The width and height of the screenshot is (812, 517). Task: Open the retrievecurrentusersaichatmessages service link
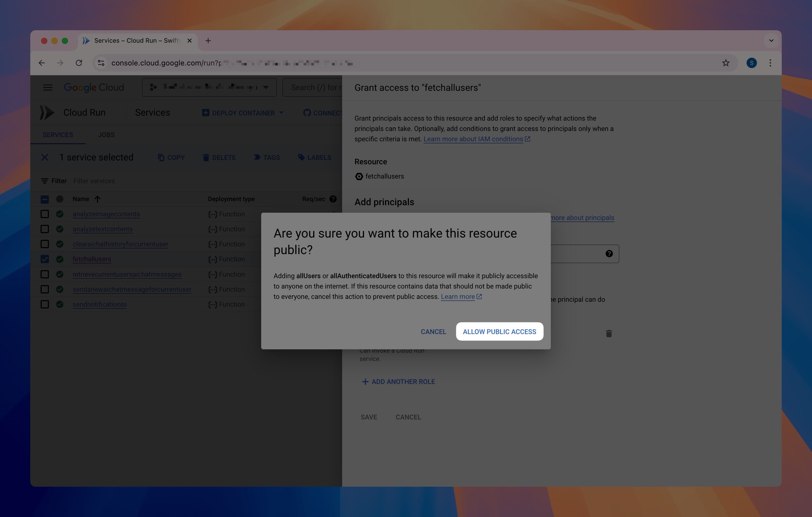(127, 274)
